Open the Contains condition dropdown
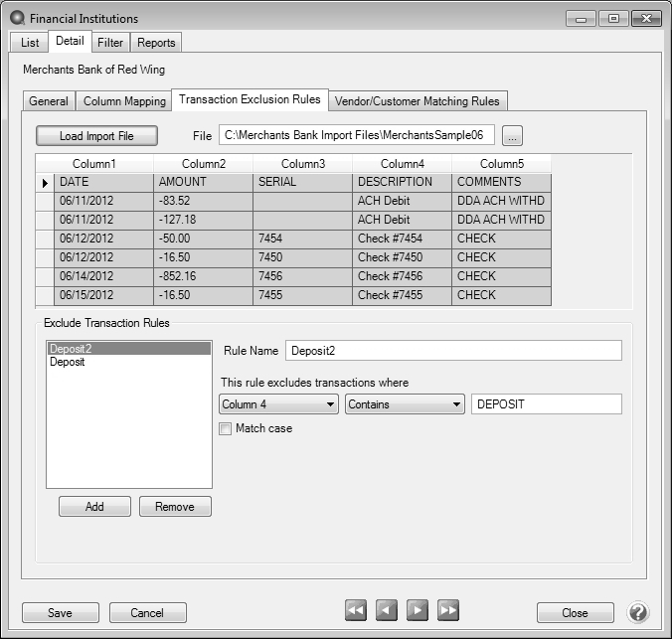The width and height of the screenshot is (672, 639). [405, 404]
